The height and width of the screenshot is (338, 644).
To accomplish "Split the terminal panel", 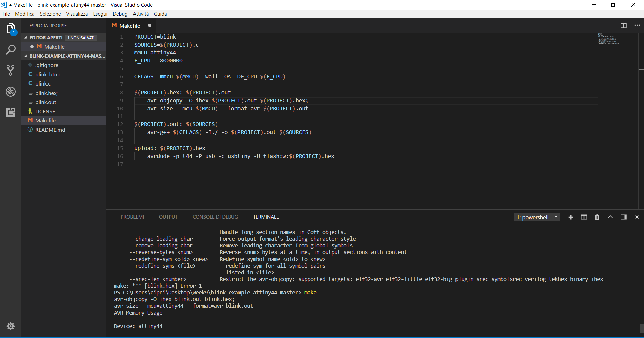I will tap(584, 217).
